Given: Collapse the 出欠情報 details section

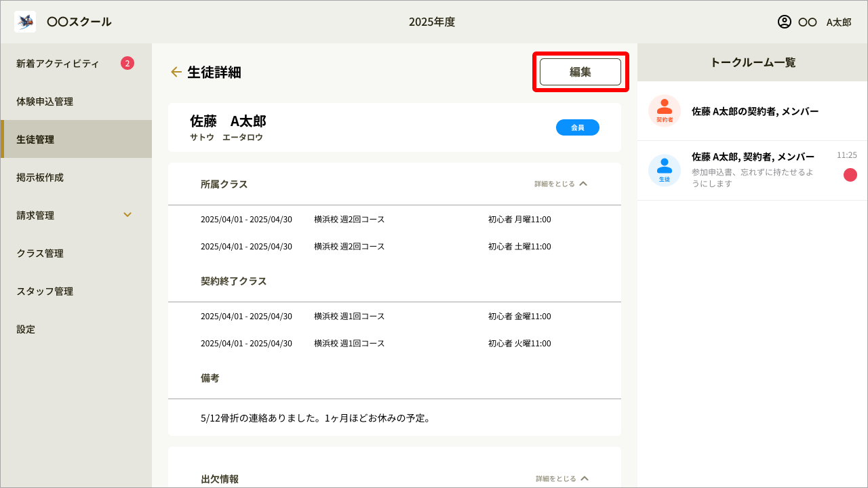Looking at the screenshot, I should pos(562,479).
